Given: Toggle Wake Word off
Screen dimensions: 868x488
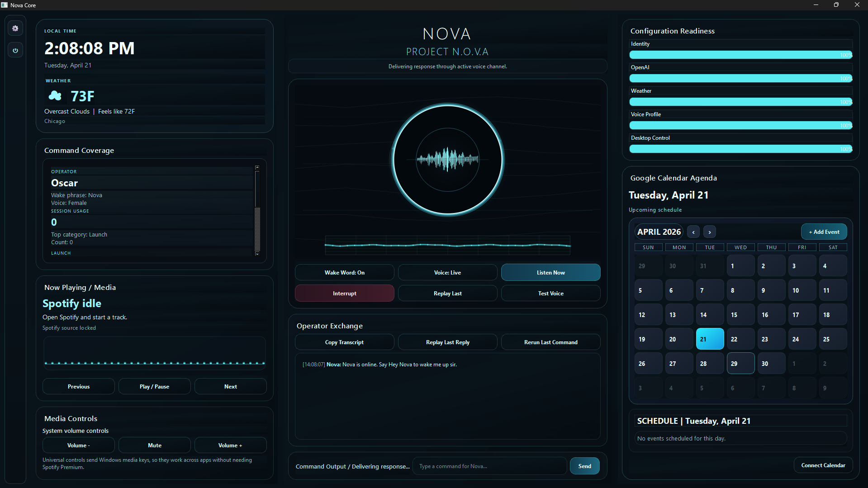Looking at the screenshot, I should [344, 272].
